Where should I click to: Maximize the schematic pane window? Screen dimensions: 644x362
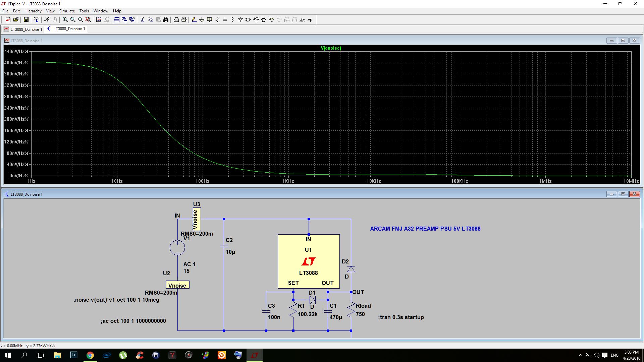(623, 194)
